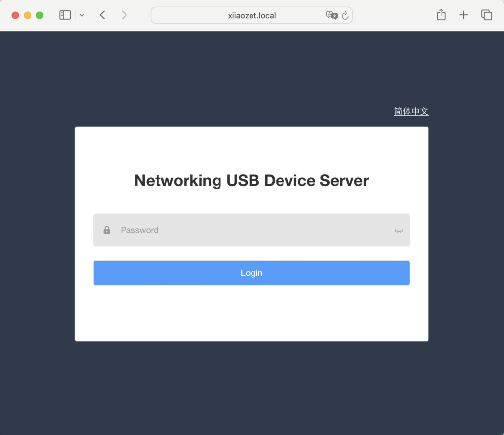Go forward to next page

(124, 15)
